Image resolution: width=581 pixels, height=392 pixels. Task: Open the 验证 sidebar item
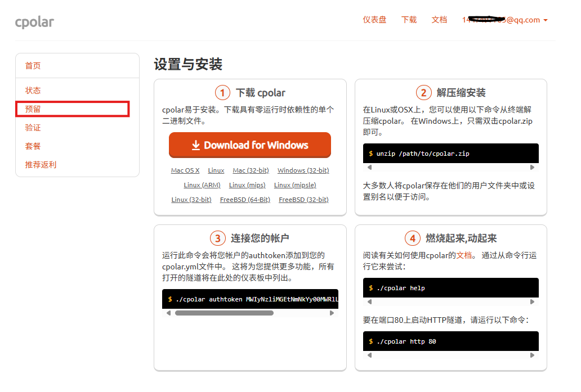[33, 128]
